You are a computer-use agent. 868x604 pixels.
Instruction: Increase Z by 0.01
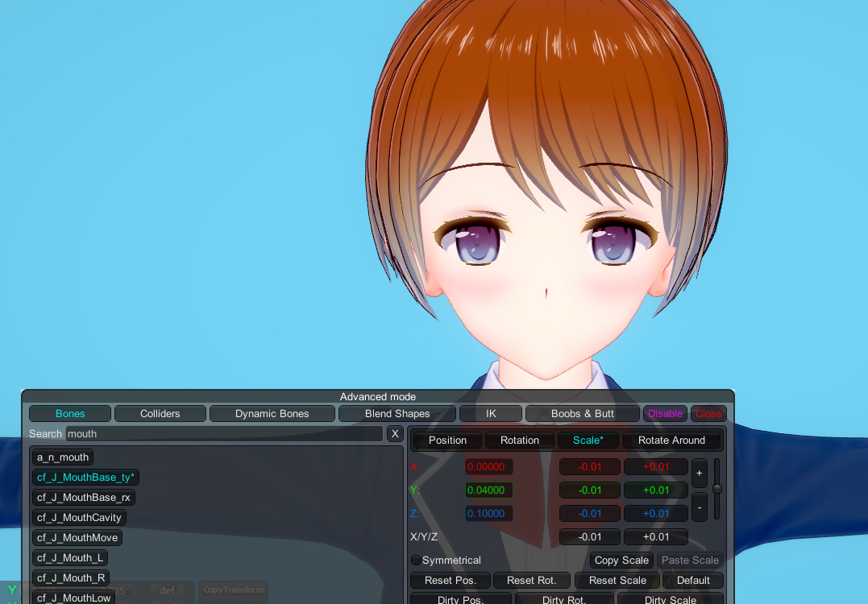[656, 513]
